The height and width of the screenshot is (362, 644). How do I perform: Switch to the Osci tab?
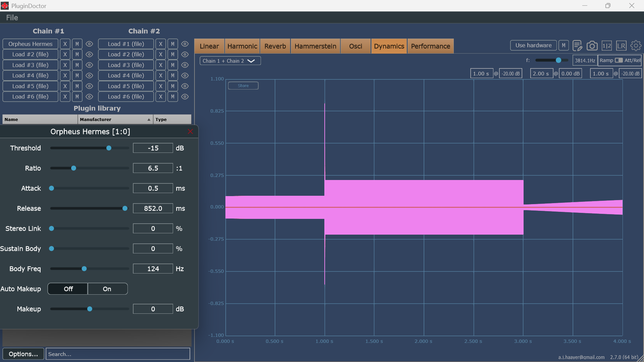356,46
